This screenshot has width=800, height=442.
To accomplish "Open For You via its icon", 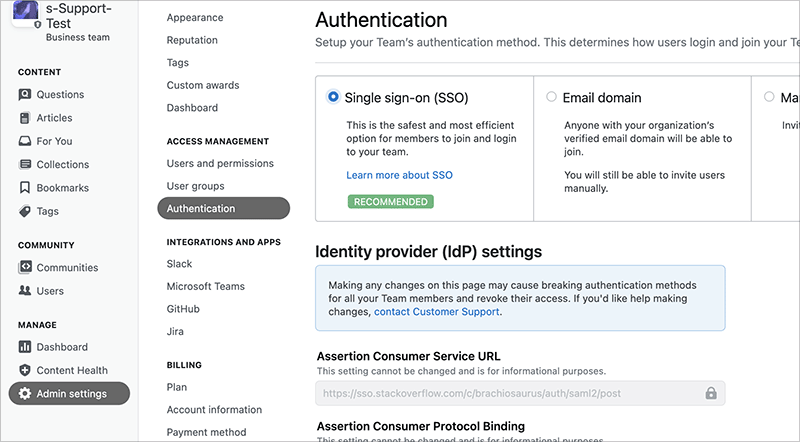I will pyautogui.click(x=25, y=141).
